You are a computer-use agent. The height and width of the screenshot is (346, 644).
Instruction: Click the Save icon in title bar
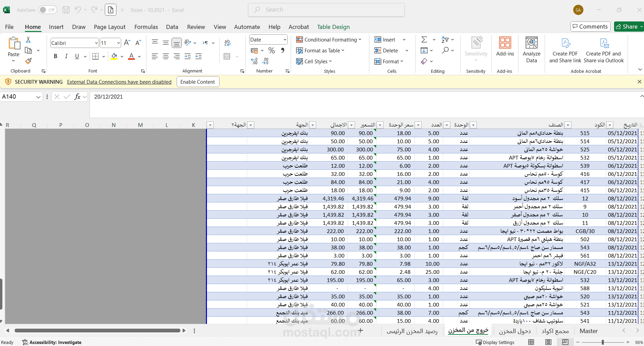point(66,10)
